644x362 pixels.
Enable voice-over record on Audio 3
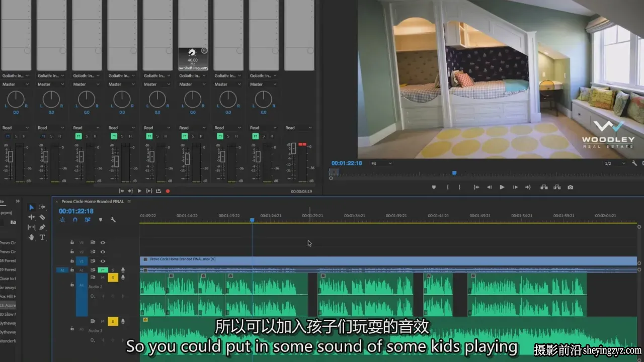click(123, 321)
